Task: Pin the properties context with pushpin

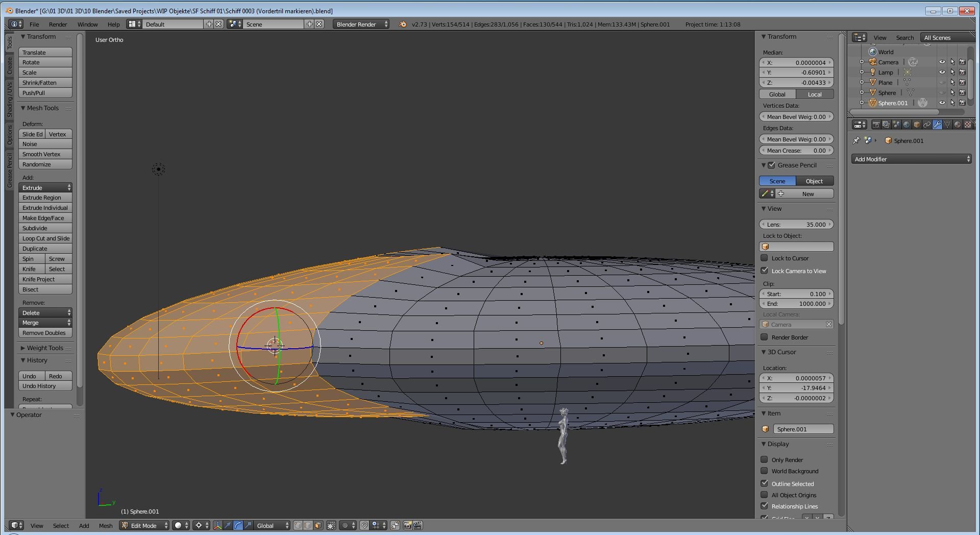Action: point(856,141)
